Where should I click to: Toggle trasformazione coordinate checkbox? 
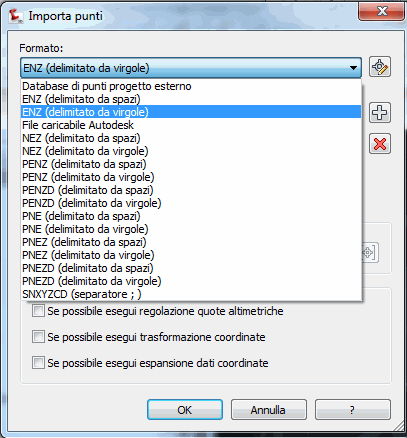[x=38, y=337]
